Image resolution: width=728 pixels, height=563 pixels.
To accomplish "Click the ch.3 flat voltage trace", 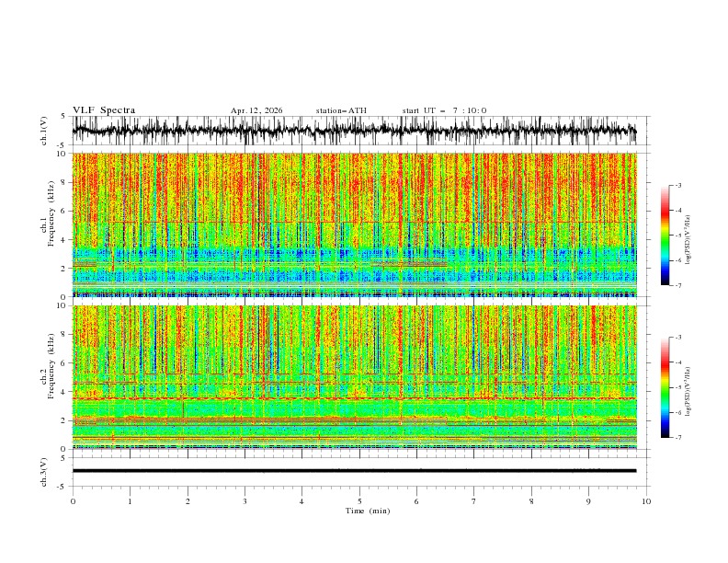I will point(354,471).
